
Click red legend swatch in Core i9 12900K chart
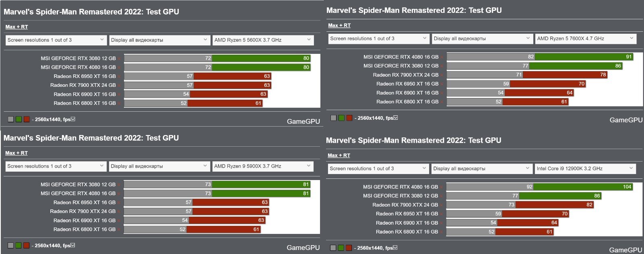349,248
